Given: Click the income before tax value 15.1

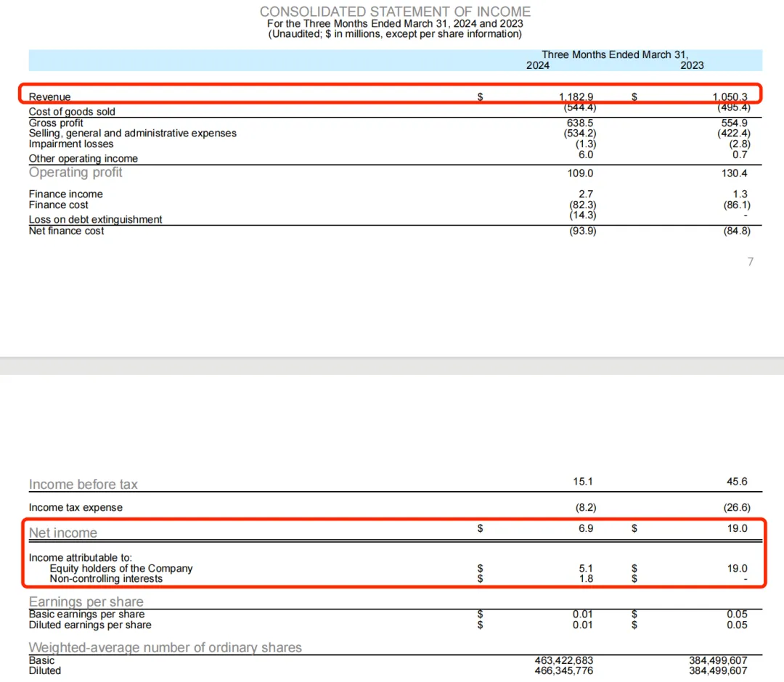Looking at the screenshot, I should 582,482.
